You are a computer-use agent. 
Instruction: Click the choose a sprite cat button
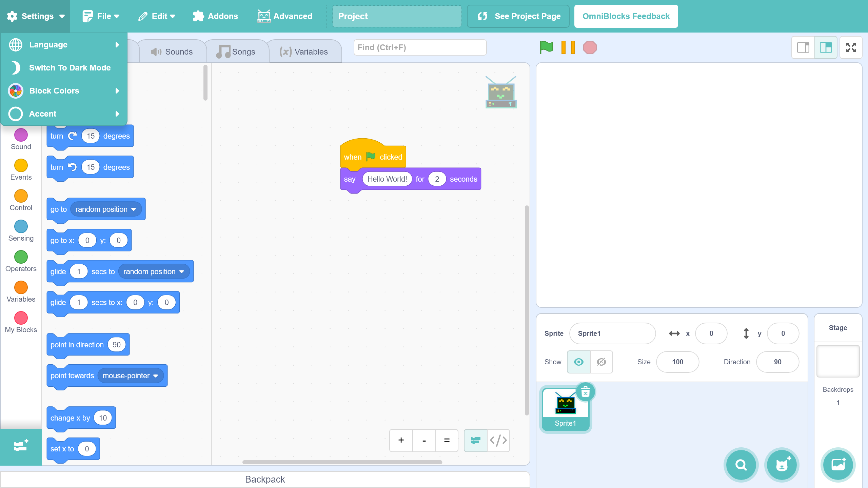tap(782, 465)
